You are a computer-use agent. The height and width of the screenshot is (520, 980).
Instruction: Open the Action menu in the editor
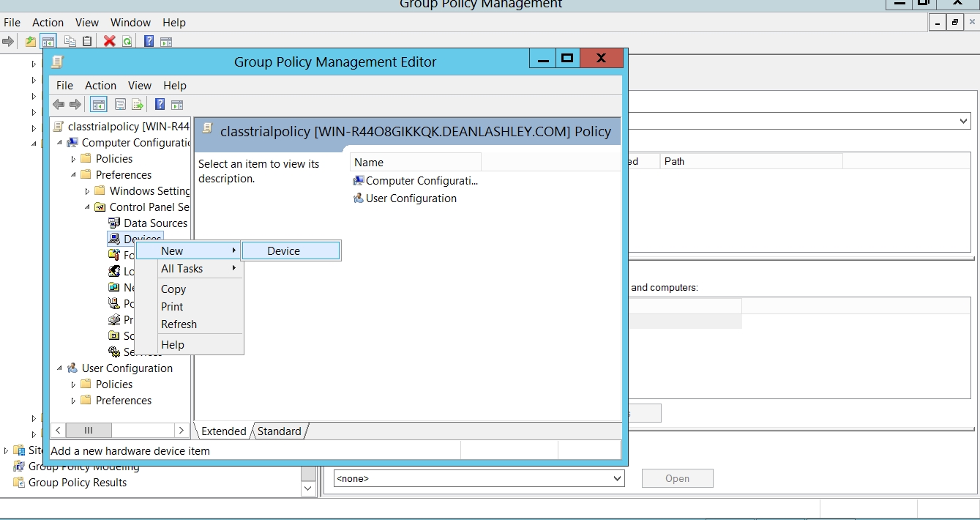100,86
